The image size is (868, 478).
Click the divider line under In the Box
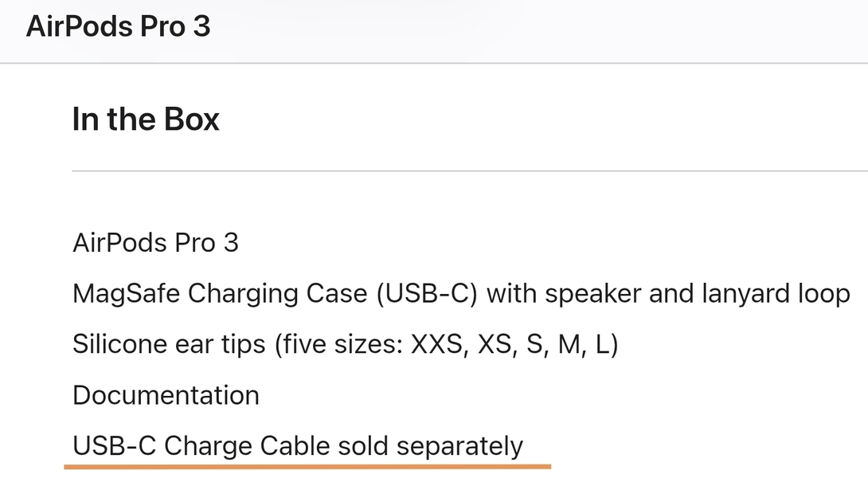pos(469,171)
